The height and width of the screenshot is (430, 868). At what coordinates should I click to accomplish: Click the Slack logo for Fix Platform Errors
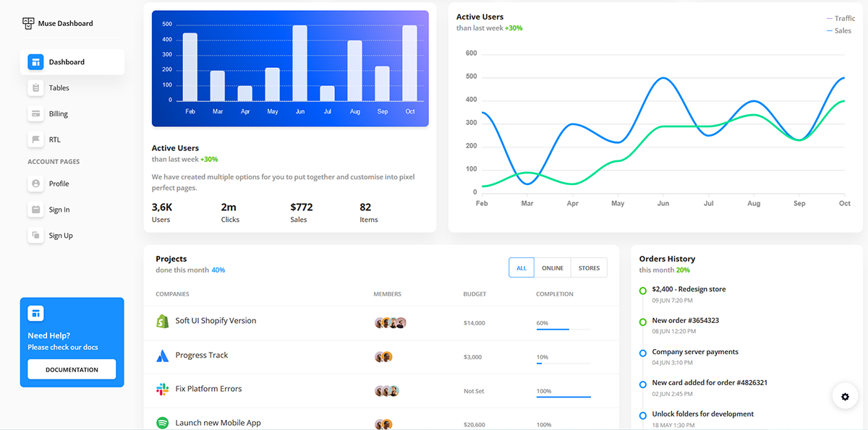[x=162, y=390]
